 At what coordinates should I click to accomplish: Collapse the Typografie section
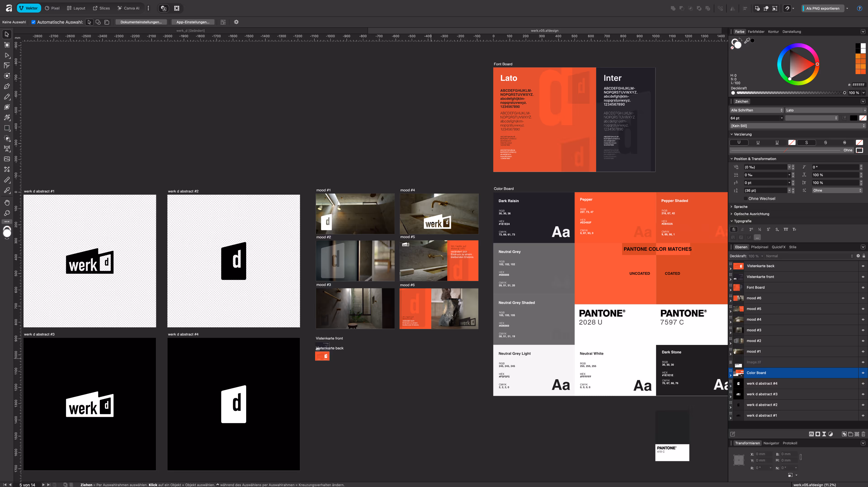coord(731,221)
